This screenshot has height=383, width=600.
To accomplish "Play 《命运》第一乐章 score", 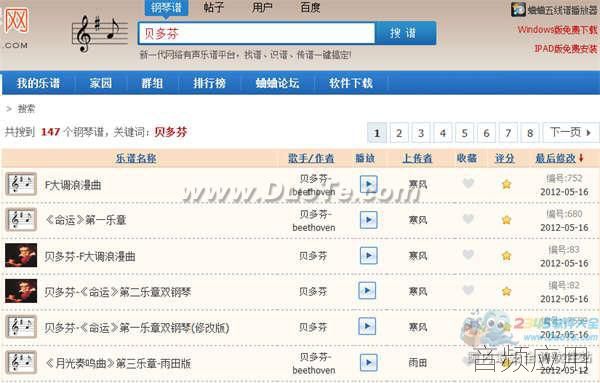I will coord(368,220).
